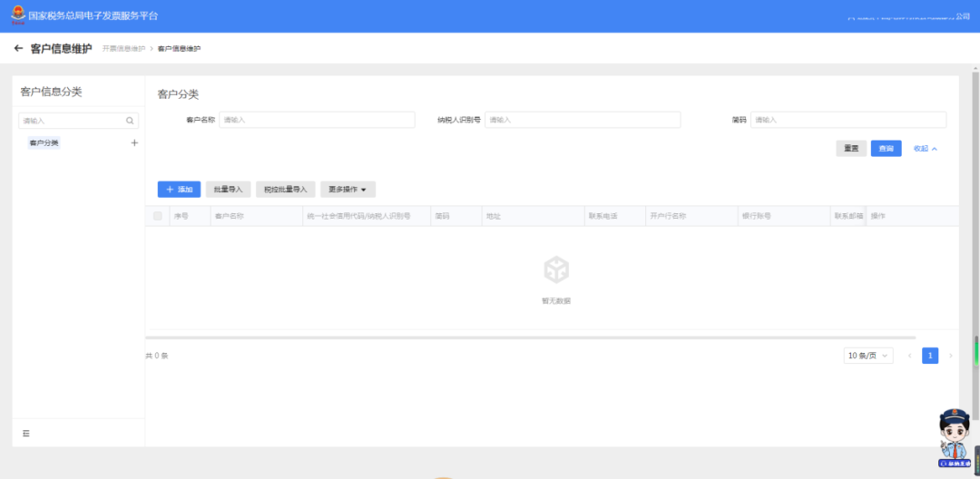Click the 税控批量导入 button
Image resolution: width=980 pixels, height=479 pixels.
click(x=286, y=190)
